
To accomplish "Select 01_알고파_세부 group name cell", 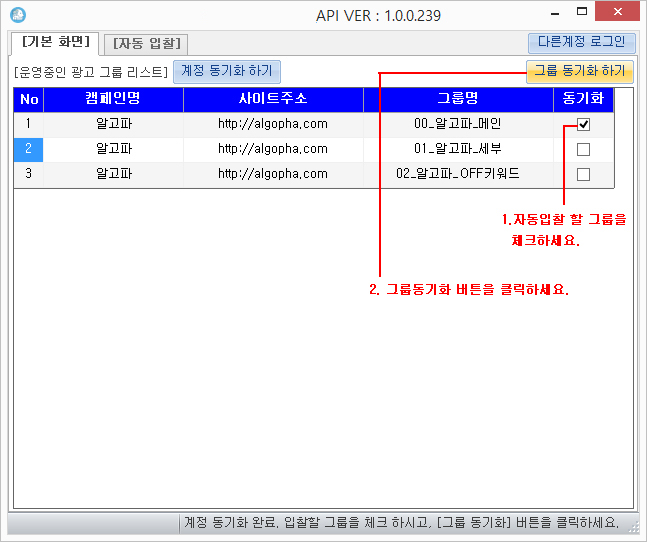I will click(x=458, y=149).
